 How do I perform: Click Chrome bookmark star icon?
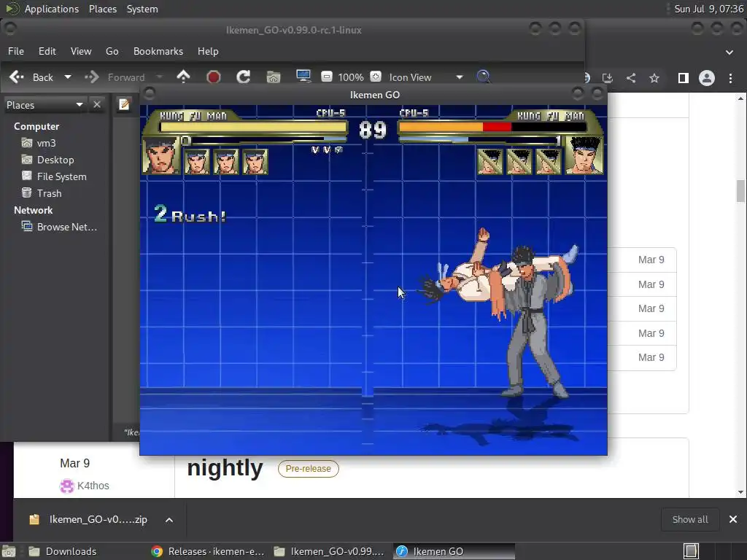[x=654, y=77]
